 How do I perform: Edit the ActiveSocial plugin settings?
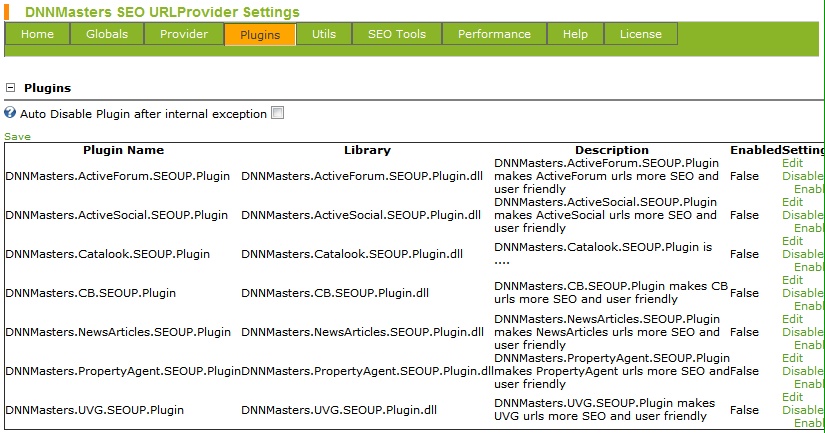click(792, 202)
